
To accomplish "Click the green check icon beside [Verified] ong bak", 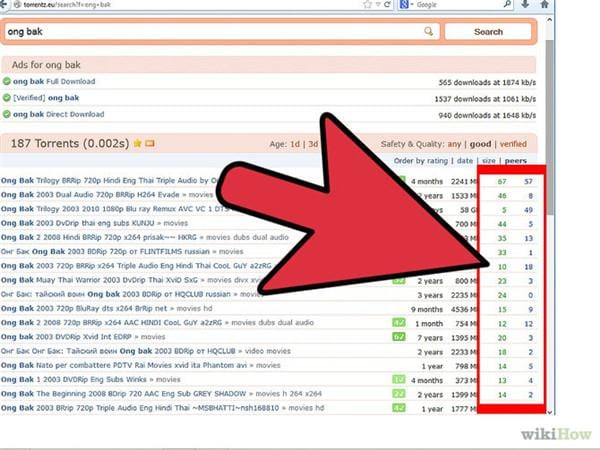I will click(7, 98).
